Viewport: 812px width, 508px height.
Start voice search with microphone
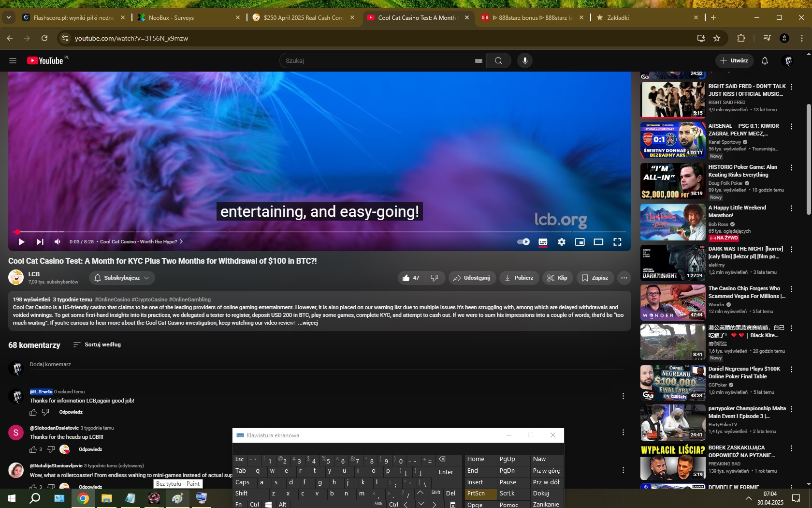point(525,60)
